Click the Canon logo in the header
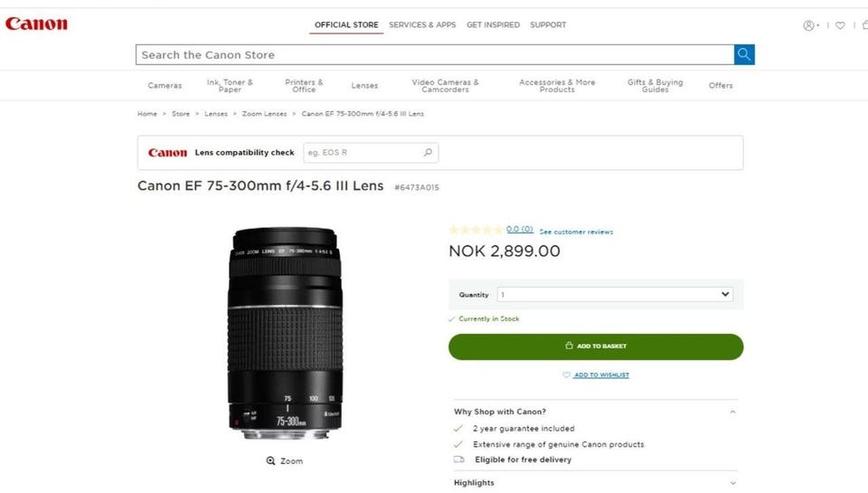The width and height of the screenshot is (868, 493). (36, 24)
